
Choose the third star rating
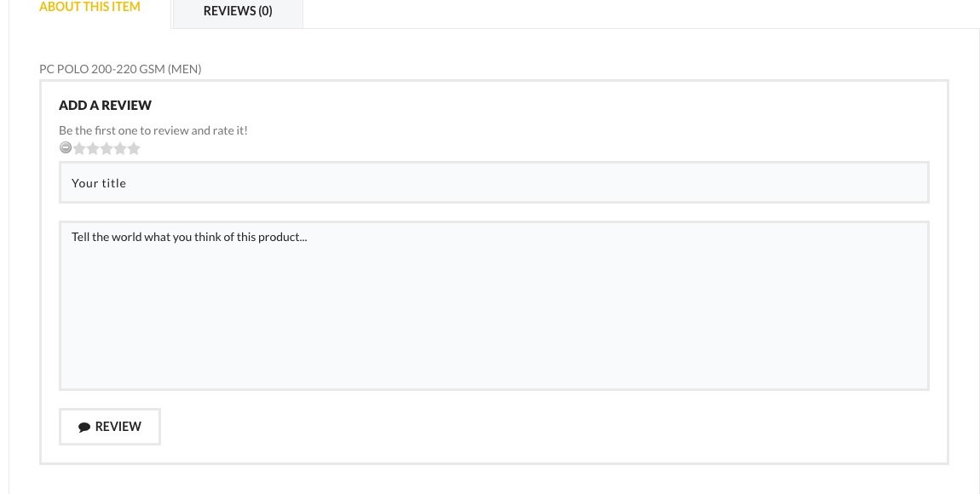[107, 149]
